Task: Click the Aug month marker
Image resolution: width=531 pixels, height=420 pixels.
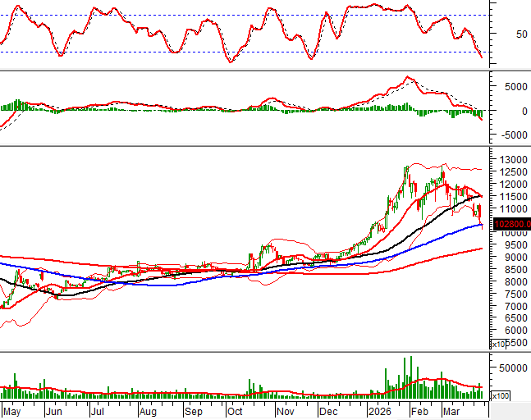Action: pyautogui.click(x=148, y=409)
